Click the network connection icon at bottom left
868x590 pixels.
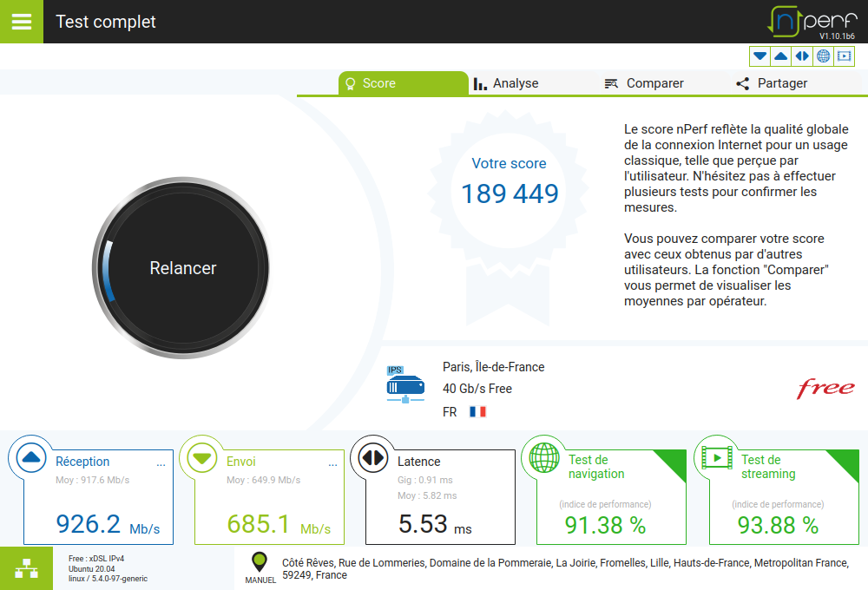(x=26, y=568)
